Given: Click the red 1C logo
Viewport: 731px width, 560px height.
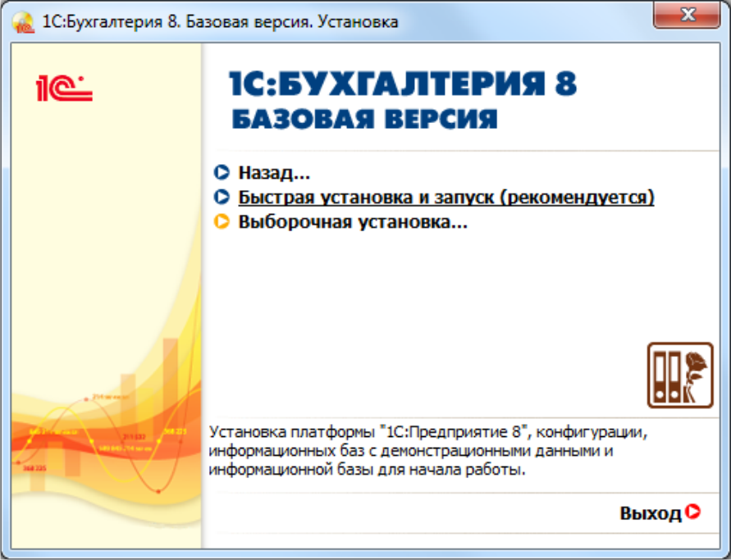Looking at the screenshot, I should (x=64, y=89).
